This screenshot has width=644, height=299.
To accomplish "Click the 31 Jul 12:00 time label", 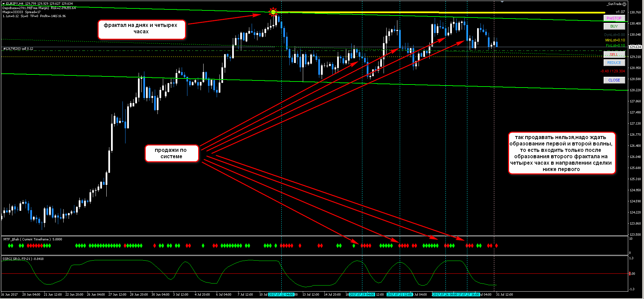I will pos(504,294).
